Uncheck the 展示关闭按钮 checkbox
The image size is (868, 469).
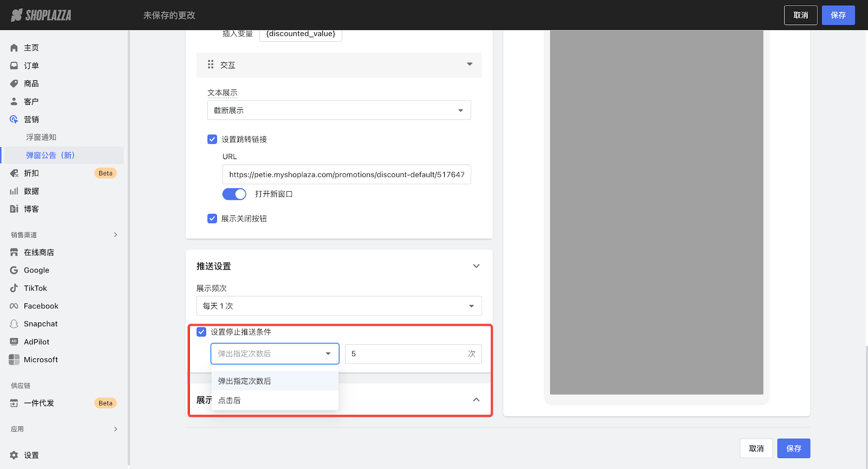click(x=212, y=219)
